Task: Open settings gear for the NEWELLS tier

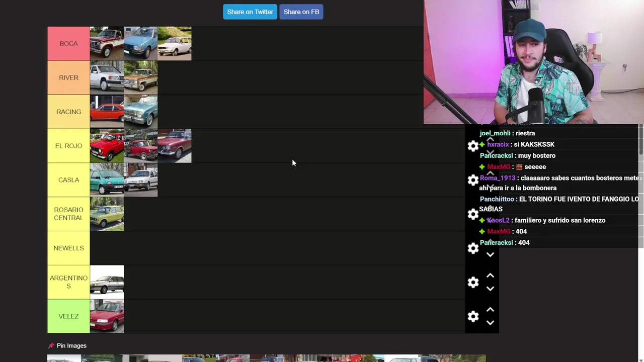Action: [473, 248]
